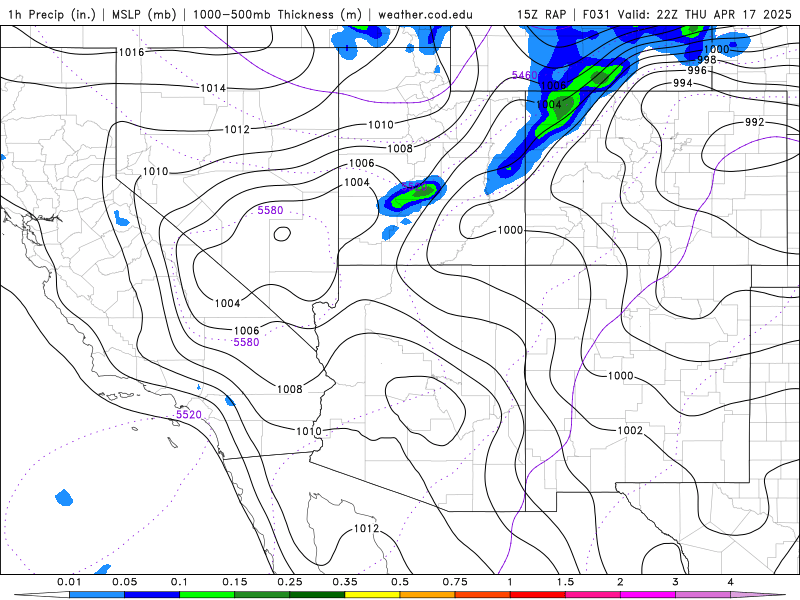Click the 0.75 legend value
800x600 pixels.
[x=455, y=582]
